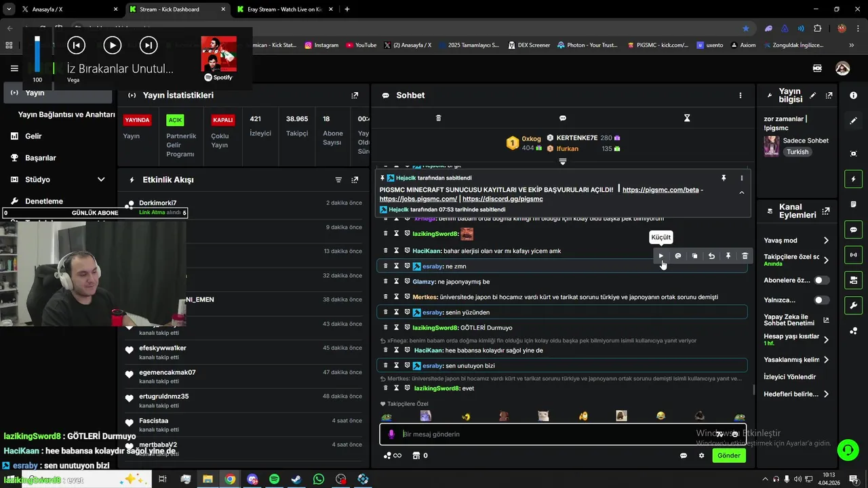
Task: Skip to previous track in media overlay
Action: 76,45
